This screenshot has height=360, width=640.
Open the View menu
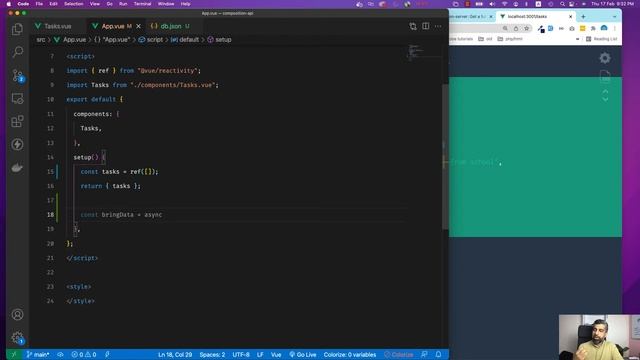coord(95,4)
